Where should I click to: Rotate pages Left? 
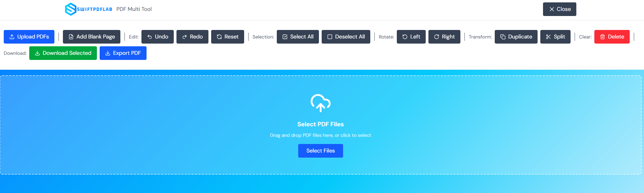click(x=411, y=37)
